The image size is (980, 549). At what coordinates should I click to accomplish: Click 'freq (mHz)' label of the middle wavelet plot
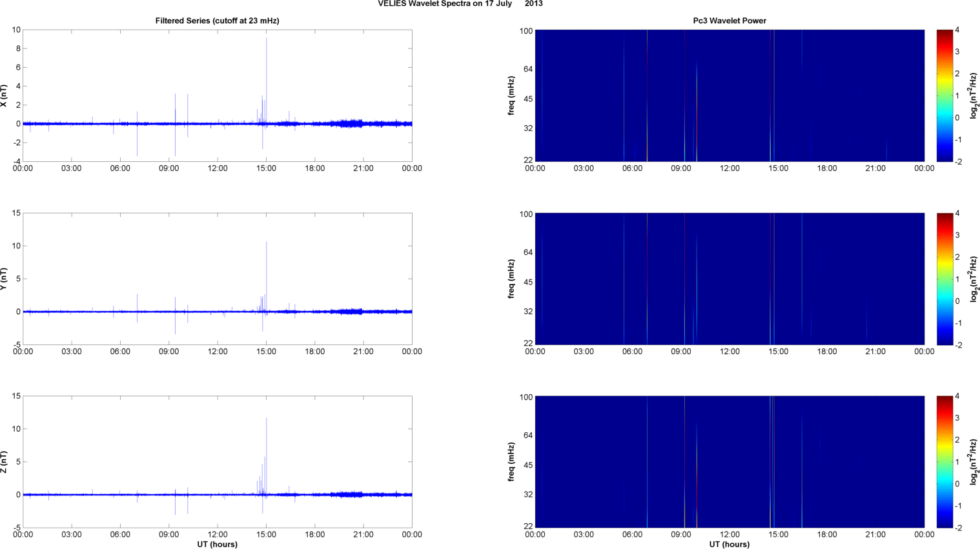511,279
